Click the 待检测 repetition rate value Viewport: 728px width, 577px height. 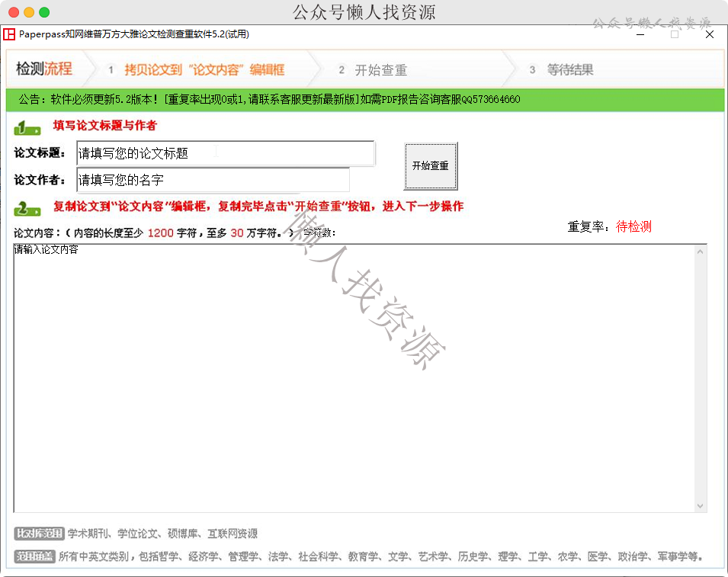[633, 226]
